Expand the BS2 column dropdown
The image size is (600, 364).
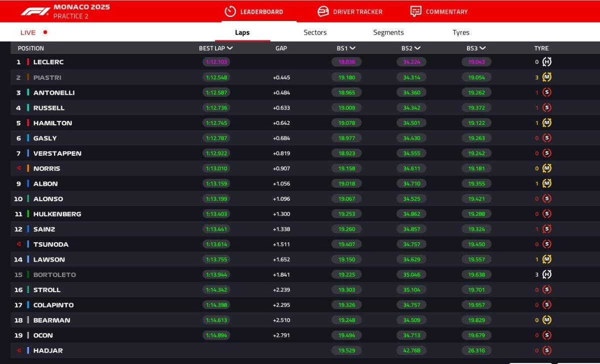[417, 48]
